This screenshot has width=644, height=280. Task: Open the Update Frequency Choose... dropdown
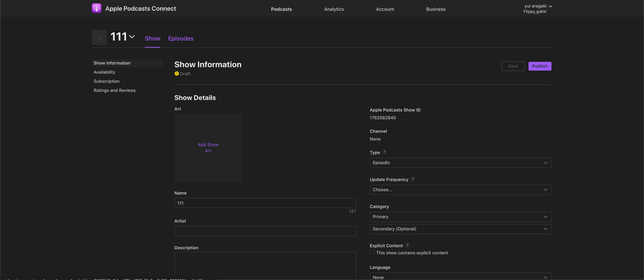pos(460,190)
